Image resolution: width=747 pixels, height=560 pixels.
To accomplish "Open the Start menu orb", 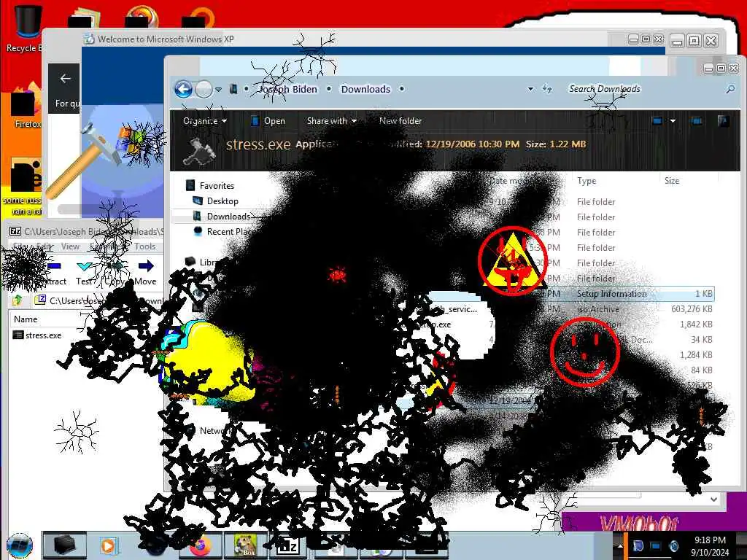I will click(20, 545).
